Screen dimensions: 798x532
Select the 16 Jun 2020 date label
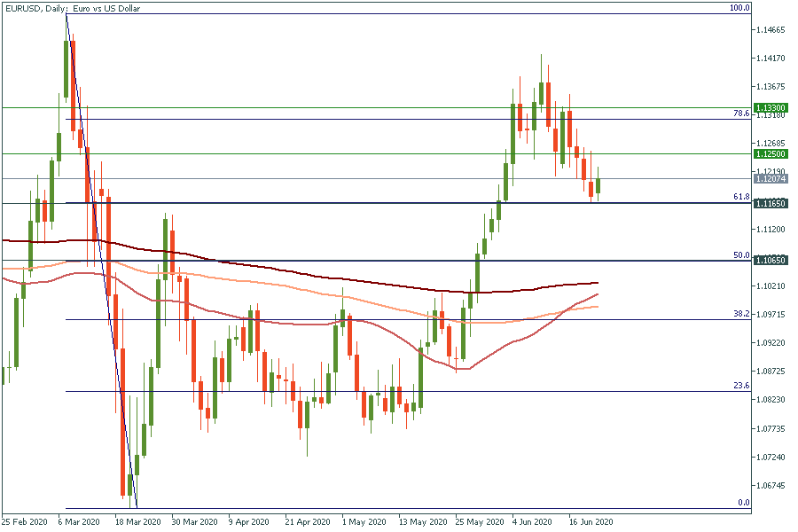click(591, 522)
